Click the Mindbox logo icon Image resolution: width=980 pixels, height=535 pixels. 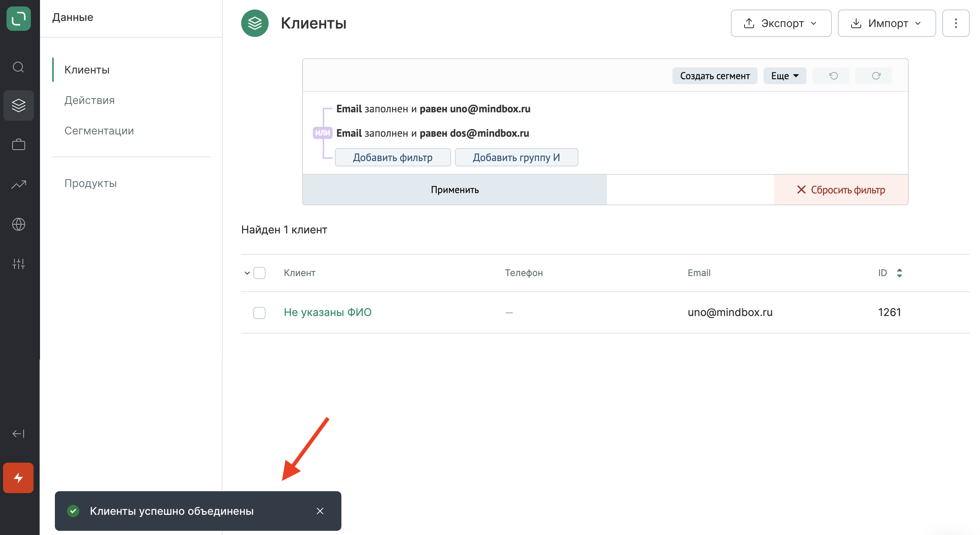pos(19,19)
